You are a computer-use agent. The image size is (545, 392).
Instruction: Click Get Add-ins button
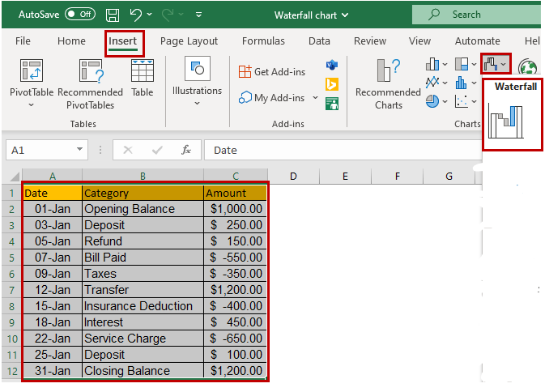[272, 71]
